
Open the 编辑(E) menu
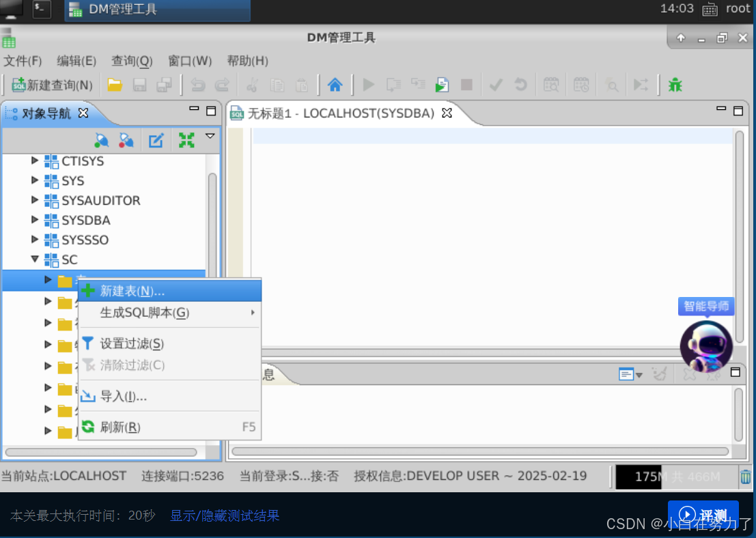click(76, 61)
